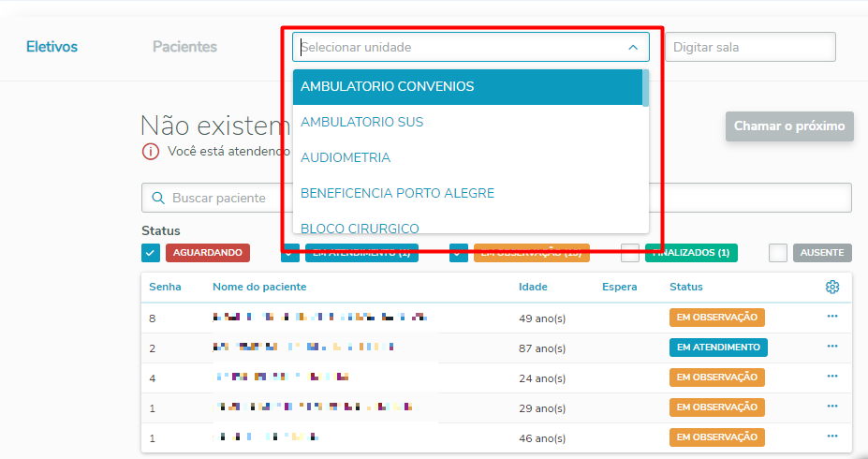Click into the Selecionar unidade field

471,47
